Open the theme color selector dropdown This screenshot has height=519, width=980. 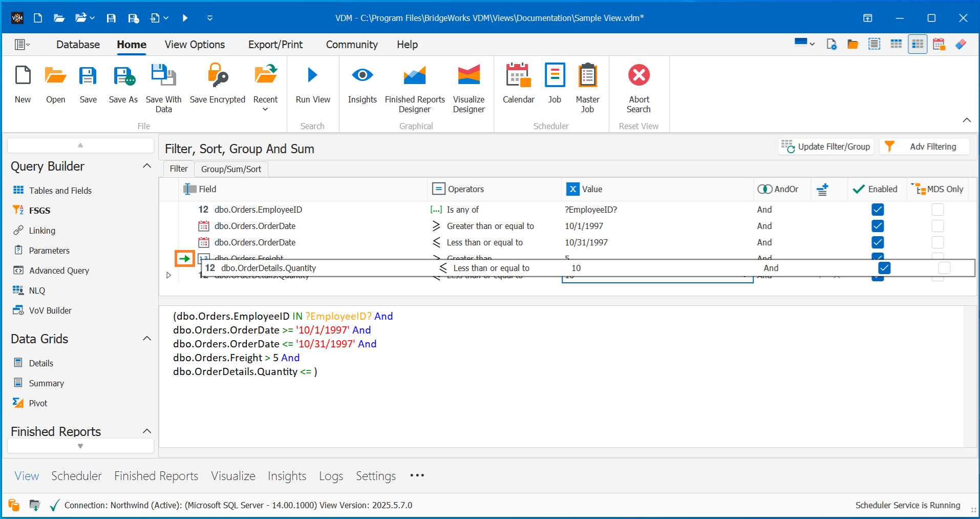[x=804, y=44]
